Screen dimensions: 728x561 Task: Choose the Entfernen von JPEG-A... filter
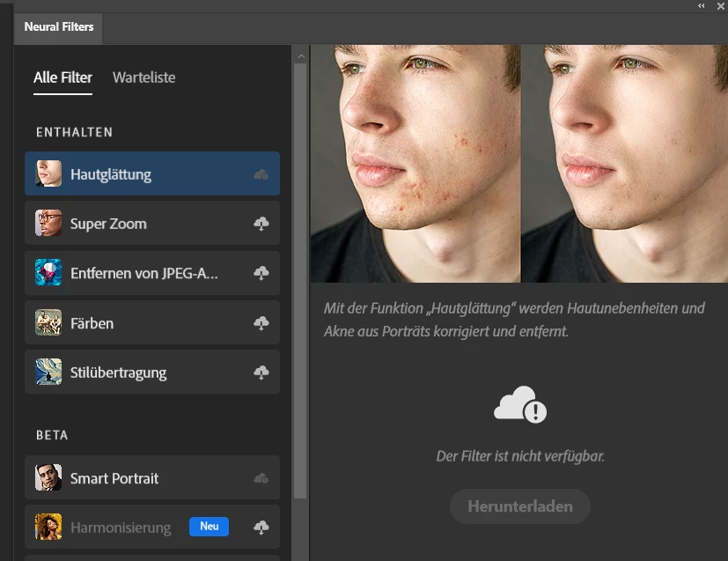(x=152, y=273)
